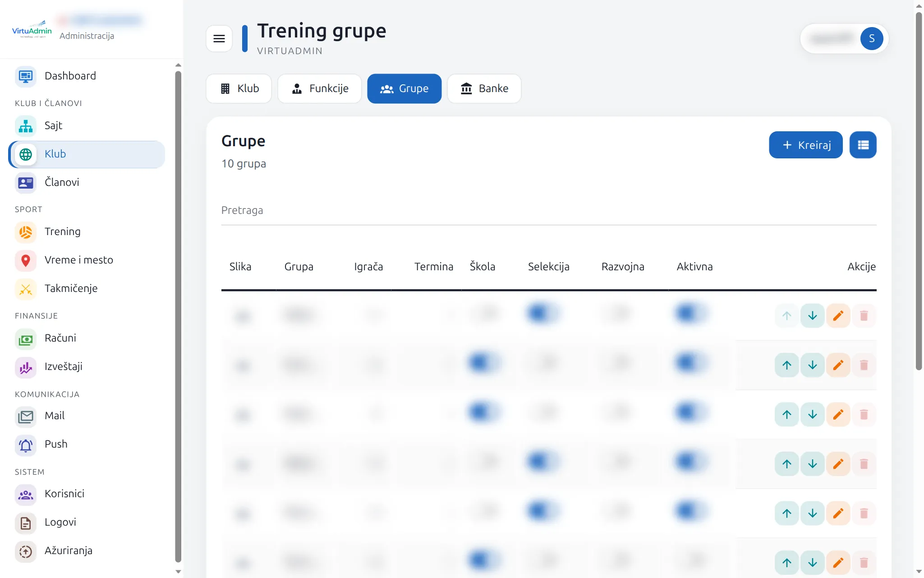Open Izveštaji reports page

pos(87,367)
